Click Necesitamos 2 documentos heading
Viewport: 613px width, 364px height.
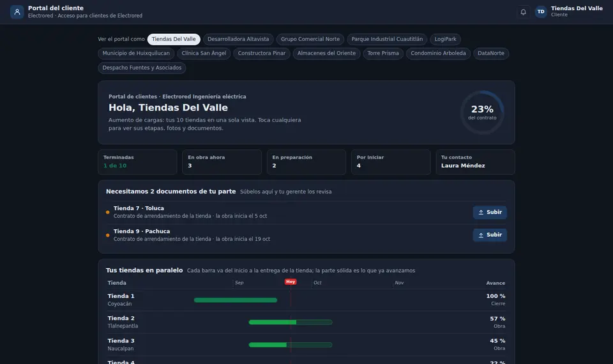pyautogui.click(x=171, y=191)
